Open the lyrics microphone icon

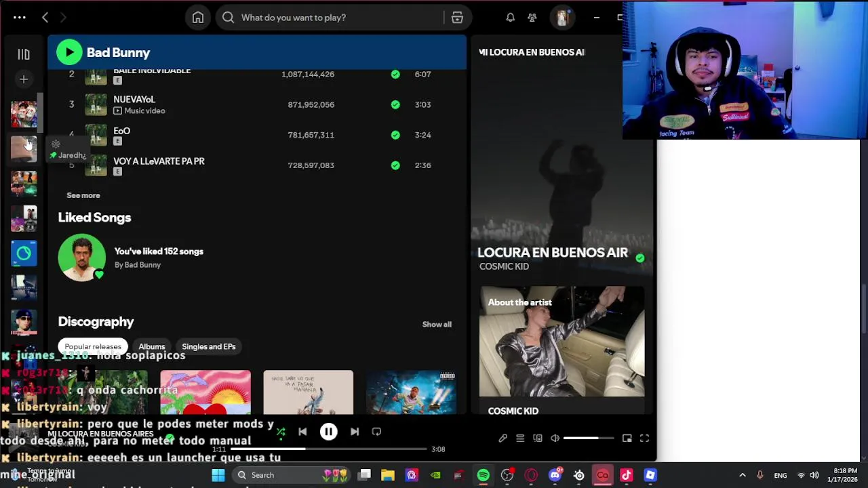point(502,439)
